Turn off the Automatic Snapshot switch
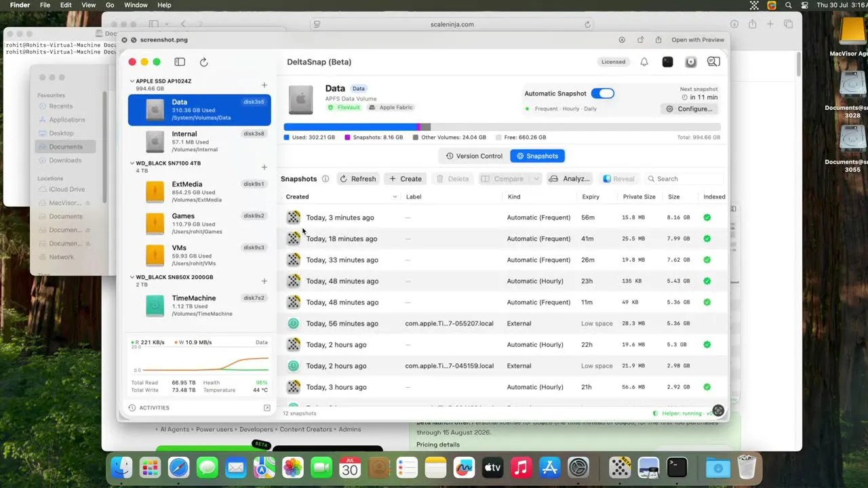 [x=602, y=94]
